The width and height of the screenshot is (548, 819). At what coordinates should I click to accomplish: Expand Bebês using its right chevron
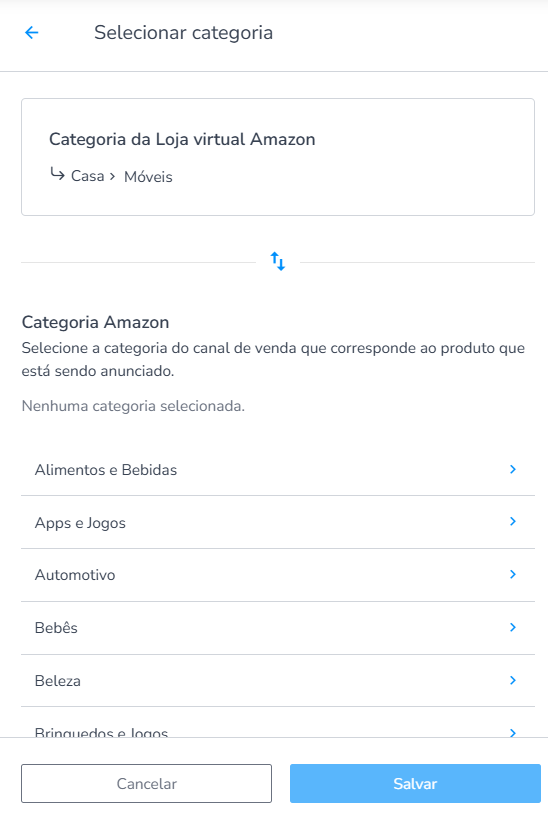tap(513, 627)
